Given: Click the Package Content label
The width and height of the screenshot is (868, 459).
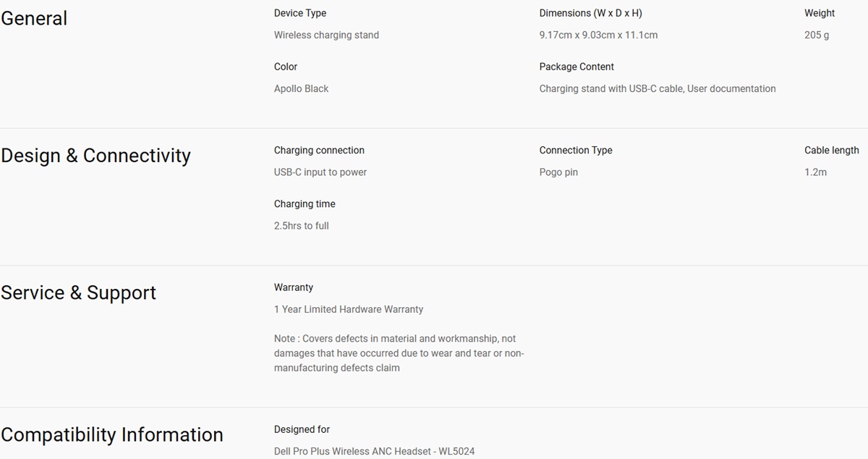Looking at the screenshot, I should [x=576, y=67].
